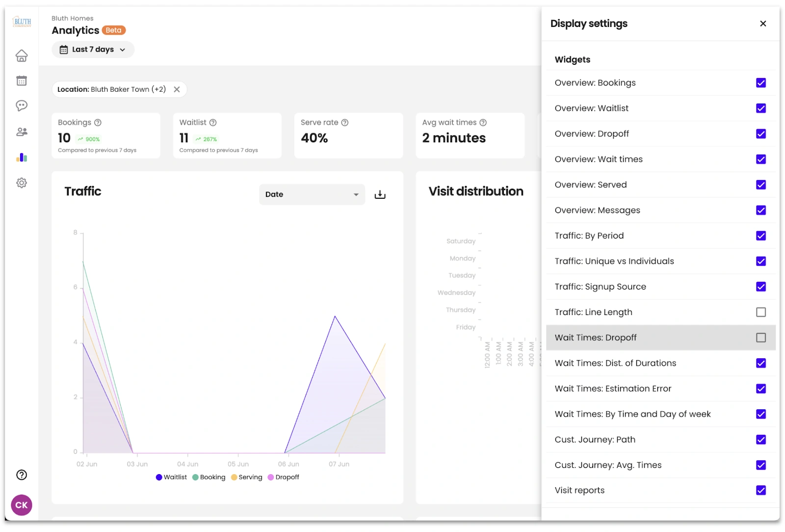Click the Bookings overview card value 10
This screenshot has width=785, height=532.
coord(64,138)
